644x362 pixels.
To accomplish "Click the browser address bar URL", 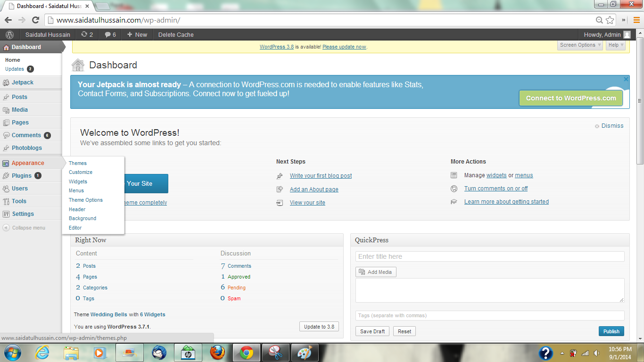I will [x=118, y=20].
